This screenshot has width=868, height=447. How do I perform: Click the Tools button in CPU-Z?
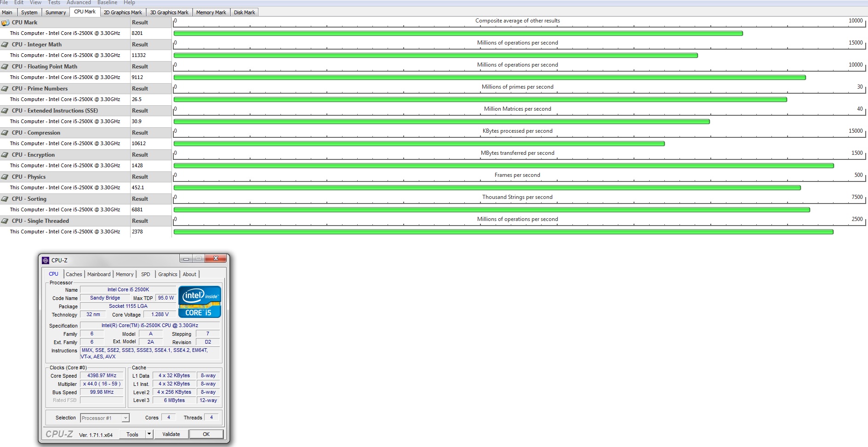coord(132,434)
